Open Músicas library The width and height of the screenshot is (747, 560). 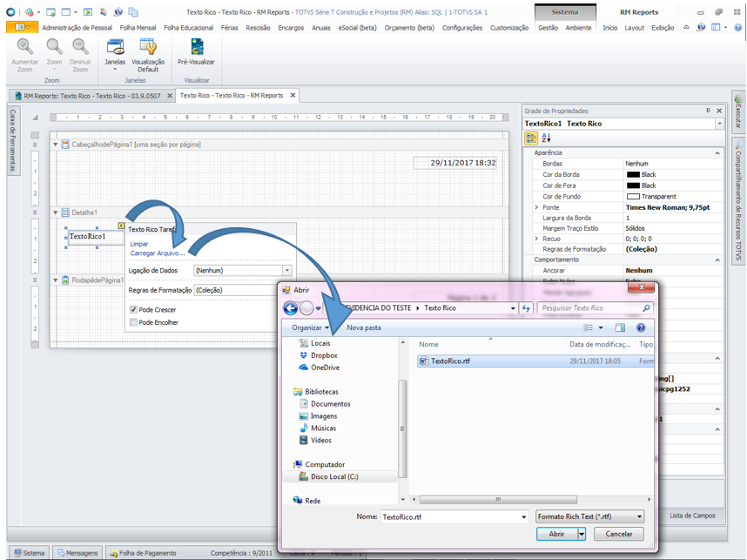point(323,428)
